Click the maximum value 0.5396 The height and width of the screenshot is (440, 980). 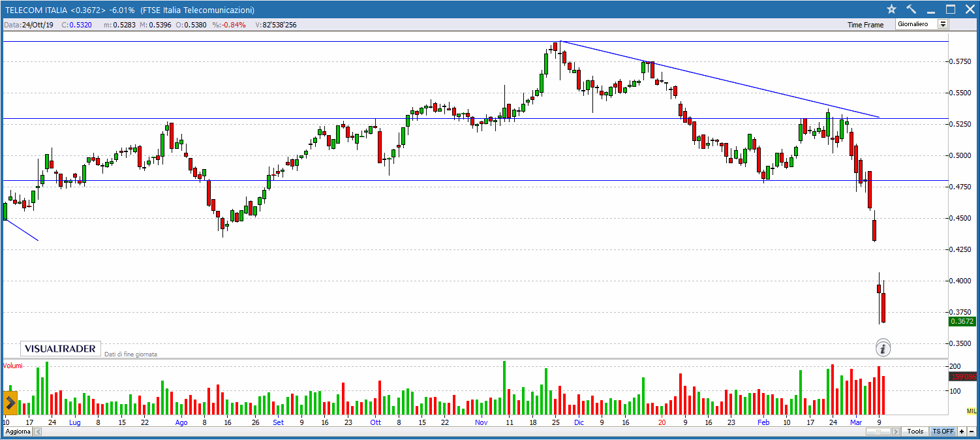coord(160,25)
